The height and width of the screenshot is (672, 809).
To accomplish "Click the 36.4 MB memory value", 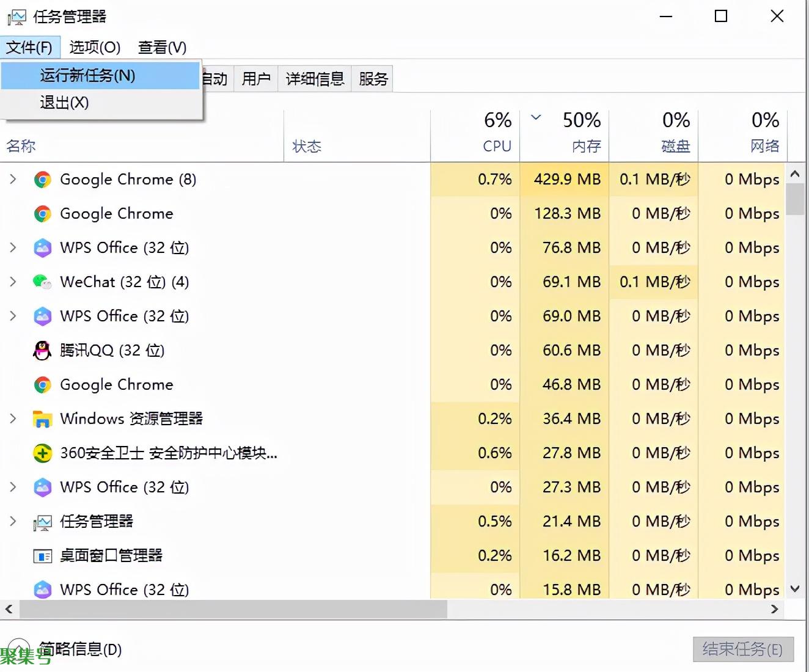I will coord(572,419).
